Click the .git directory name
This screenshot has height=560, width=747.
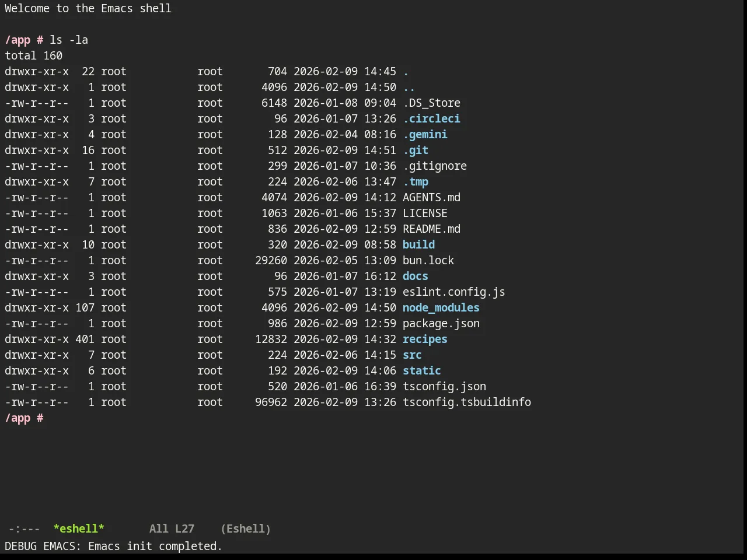(416, 150)
